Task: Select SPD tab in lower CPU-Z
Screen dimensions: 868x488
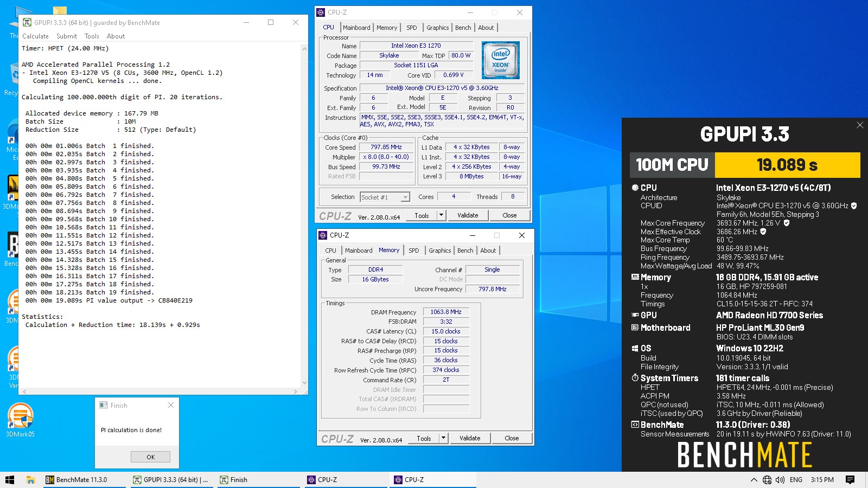Action: 414,251
